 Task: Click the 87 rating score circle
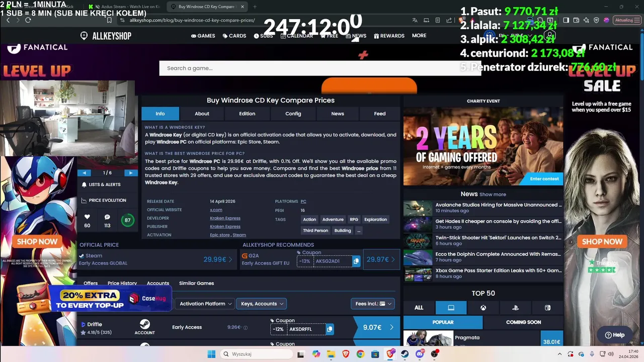tap(127, 220)
